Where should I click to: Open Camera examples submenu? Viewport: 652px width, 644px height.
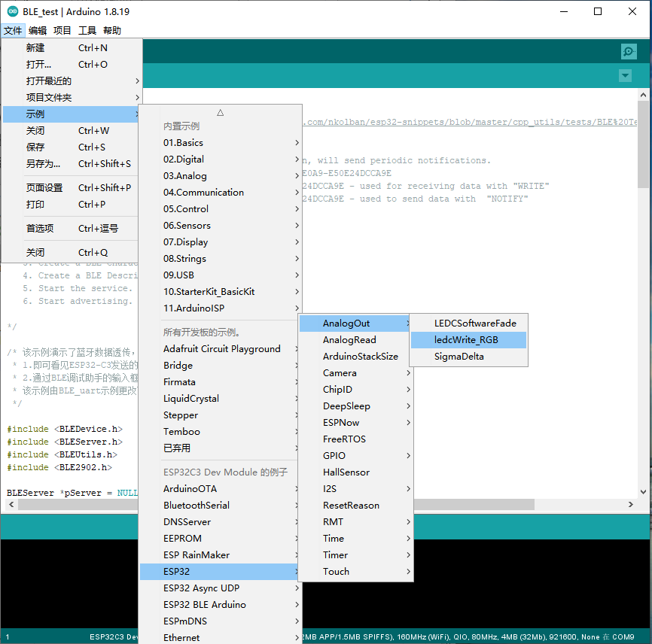pos(356,373)
